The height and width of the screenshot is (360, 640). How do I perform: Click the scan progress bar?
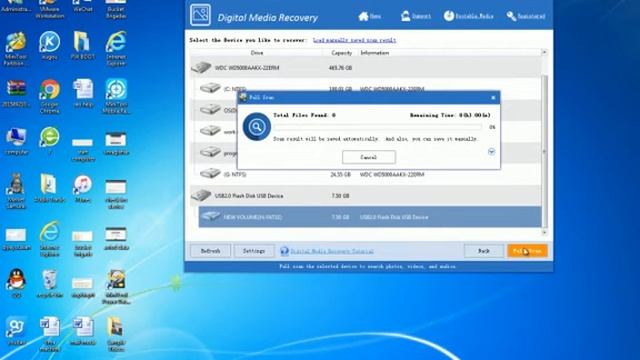pyautogui.click(x=378, y=127)
